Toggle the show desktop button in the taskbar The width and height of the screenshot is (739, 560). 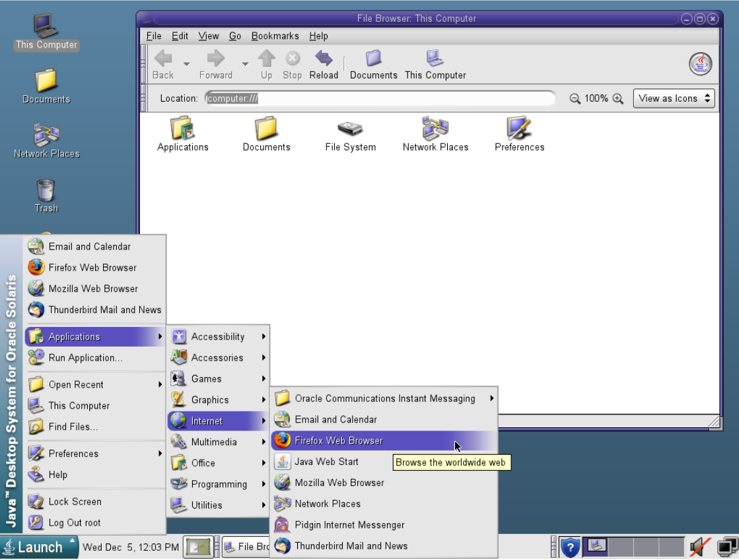tap(197, 547)
